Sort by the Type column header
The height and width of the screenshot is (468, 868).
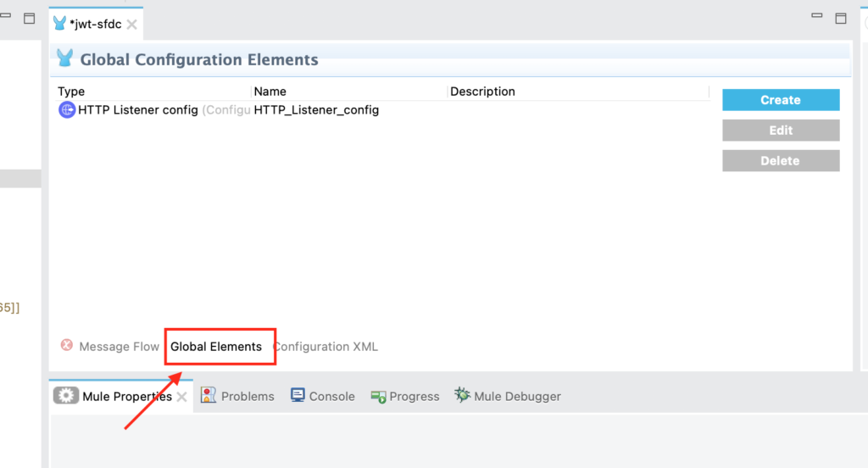tap(71, 92)
